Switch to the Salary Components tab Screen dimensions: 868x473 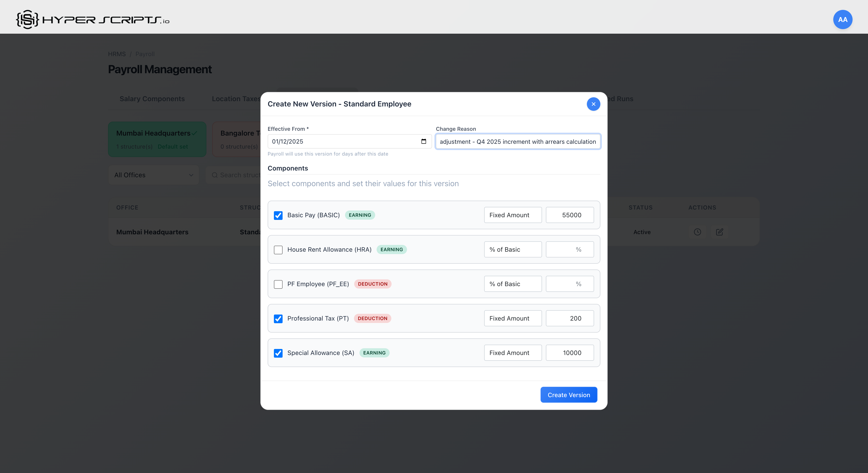[x=152, y=99]
